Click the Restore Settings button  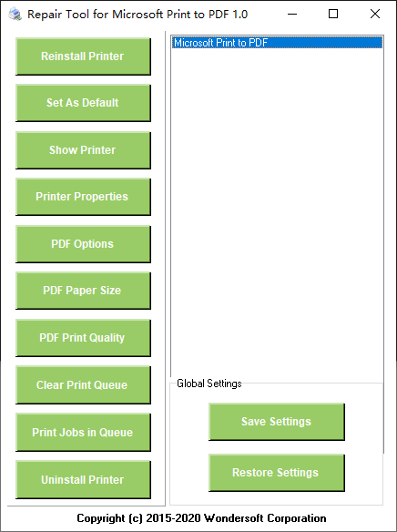277,473
